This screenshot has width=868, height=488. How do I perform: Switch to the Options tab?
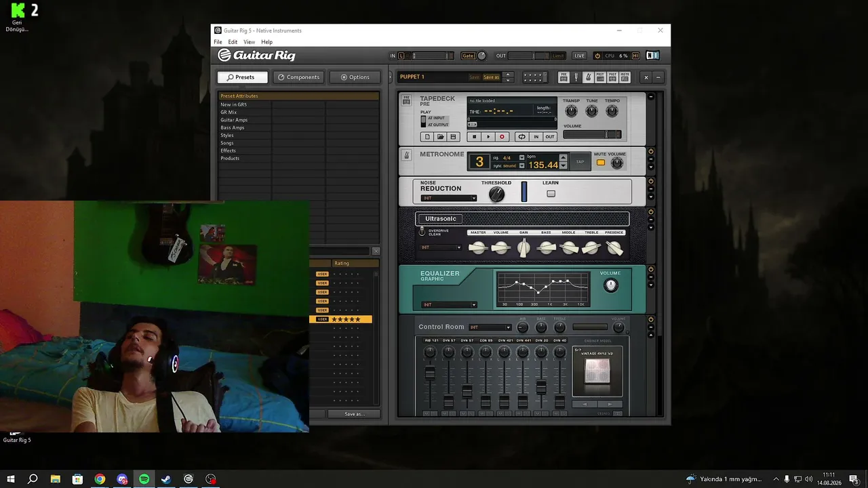(355, 77)
